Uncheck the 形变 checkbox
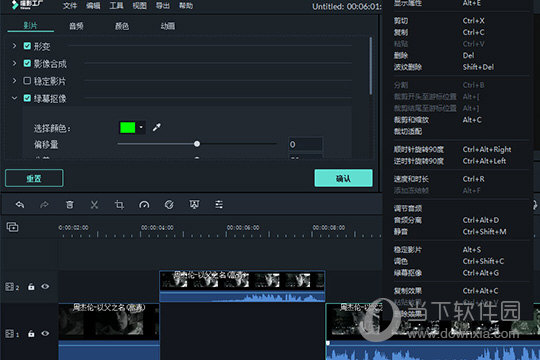The width and height of the screenshot is (540, 360). coord(27,46)
